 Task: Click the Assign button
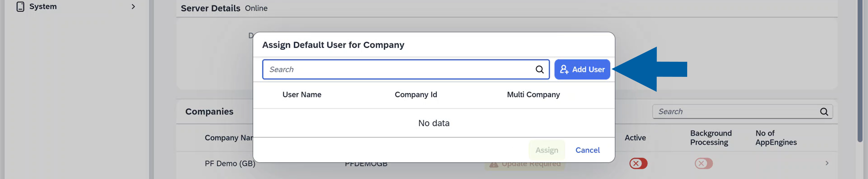[547, 150]
